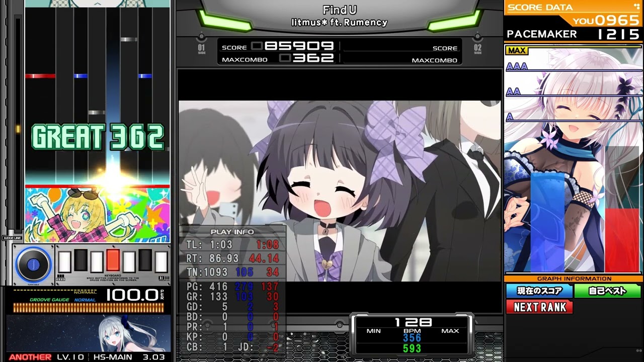Click the GRAPH INFORMATION header
644x362 pixels.
574,279
